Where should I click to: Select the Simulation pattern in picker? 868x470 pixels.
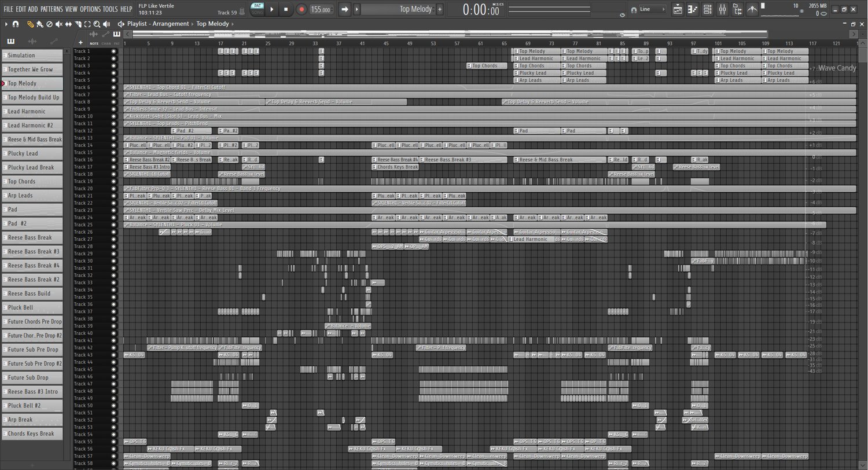(32, 56)
